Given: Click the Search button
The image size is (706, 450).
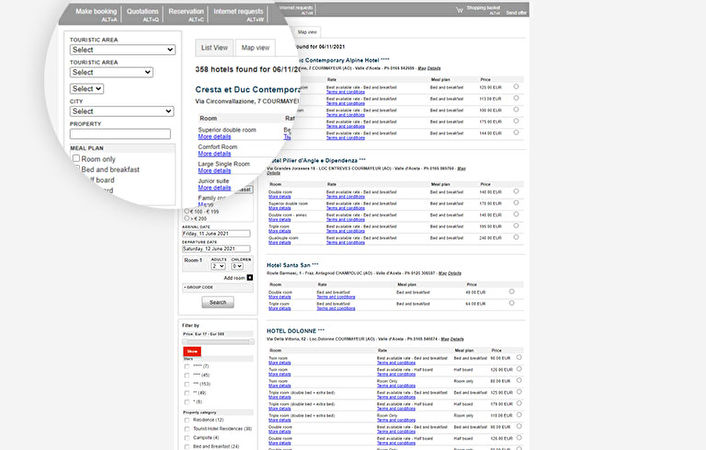Looking at the screenshot, I should pos(218,302).
